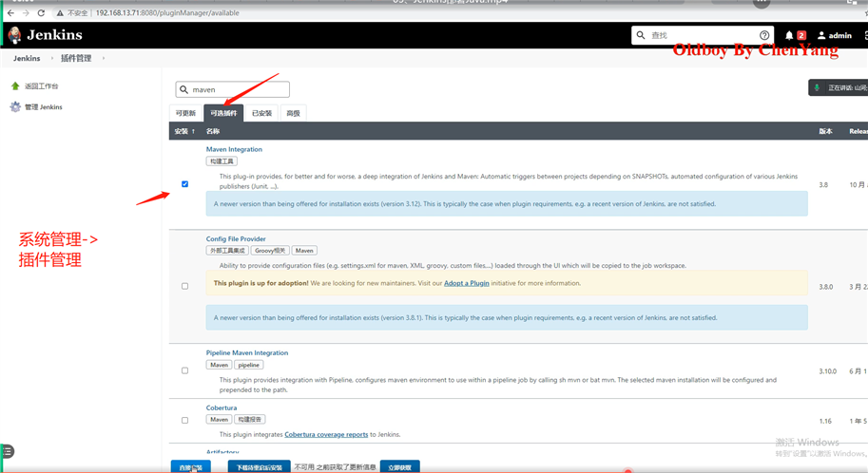The height and width of the screenshot is (473, 868).
Task: Click the browser forward arrow
Action: [x=26, y=12]
